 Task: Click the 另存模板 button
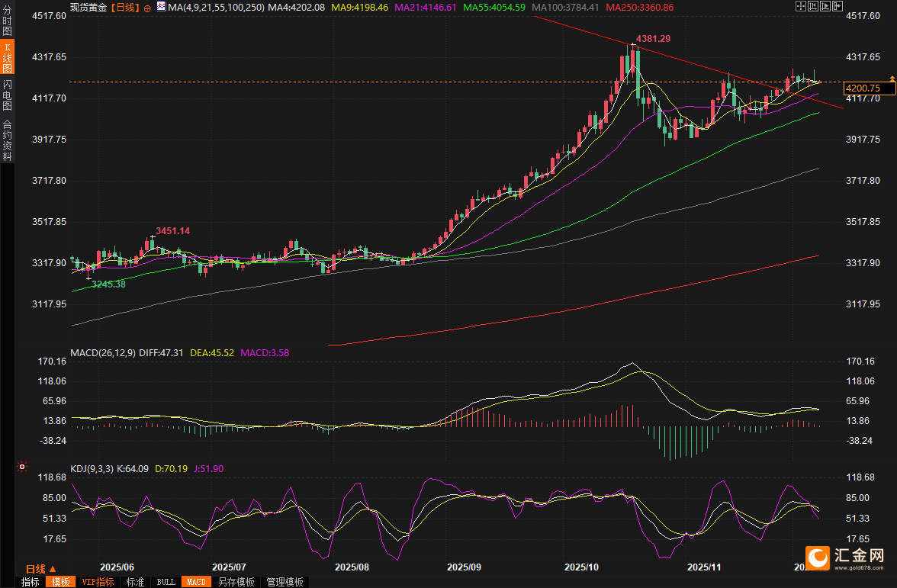coord(236,582)
